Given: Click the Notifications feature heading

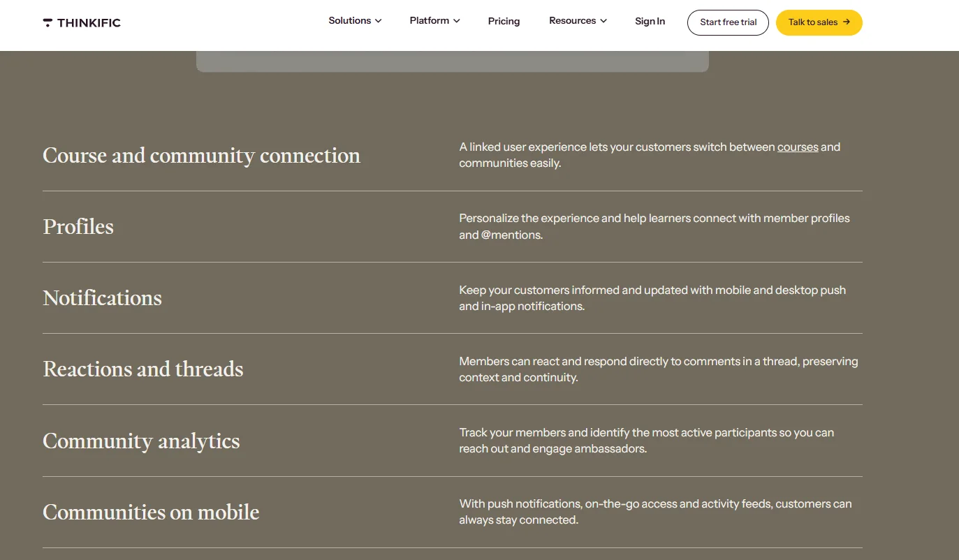Looking at the screenshot, I should click(102, 297).
